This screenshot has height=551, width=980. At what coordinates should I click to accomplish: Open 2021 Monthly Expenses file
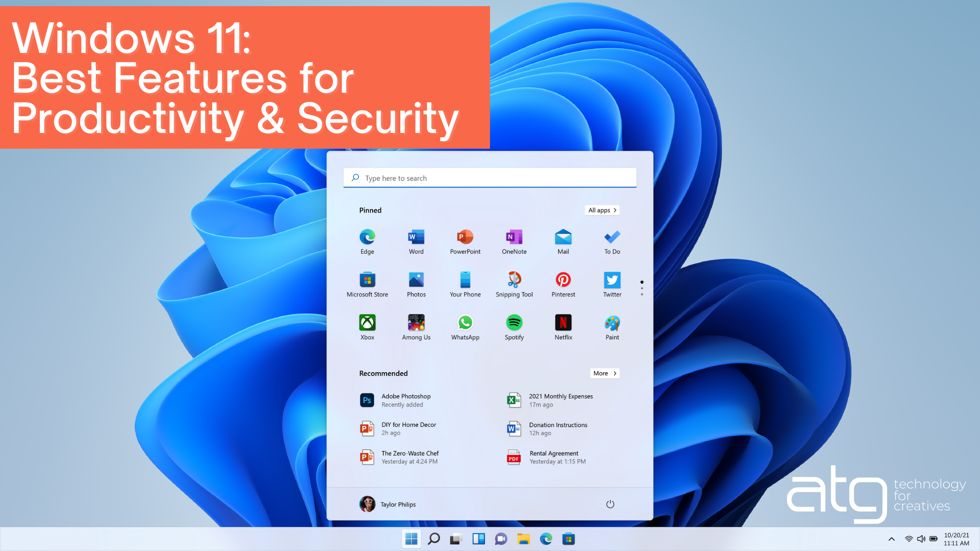(x=561, y=400)
